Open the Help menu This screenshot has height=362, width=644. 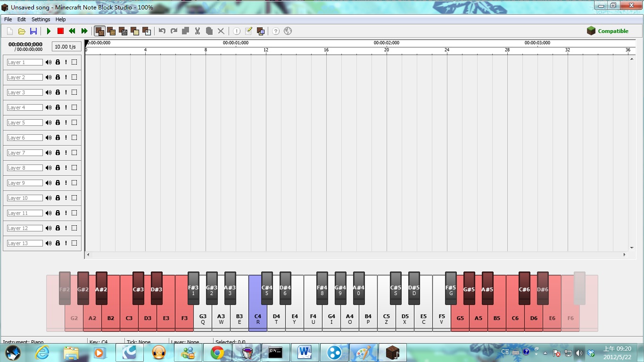coord(61,19)
